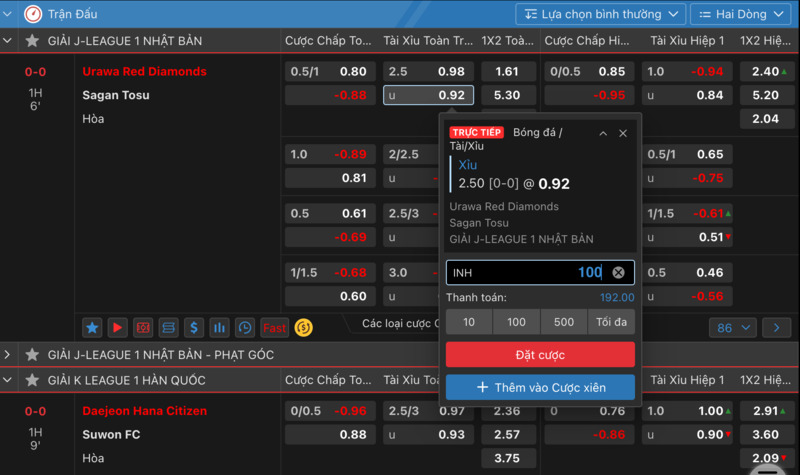Screen dimensions: 800x475
Task: Open the red match field tracker icon
Action: [x=144, y=328]
